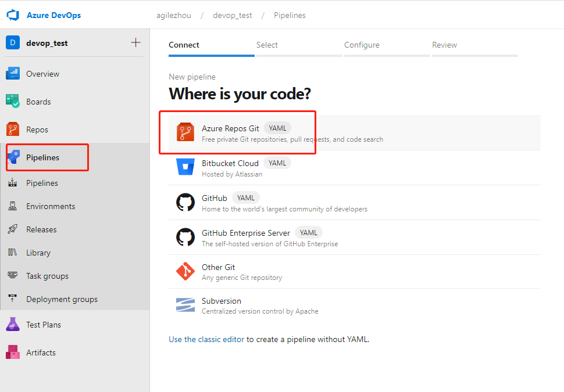
Task: Click YAML badge next to GitHub Enterprise Server
Action: [309, 232]
